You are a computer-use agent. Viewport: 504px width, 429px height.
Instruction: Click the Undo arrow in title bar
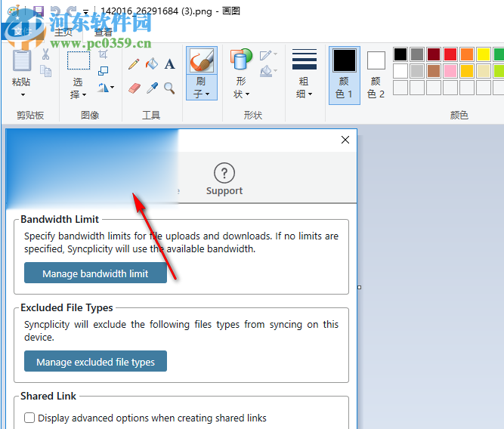[x=55, y=11]
